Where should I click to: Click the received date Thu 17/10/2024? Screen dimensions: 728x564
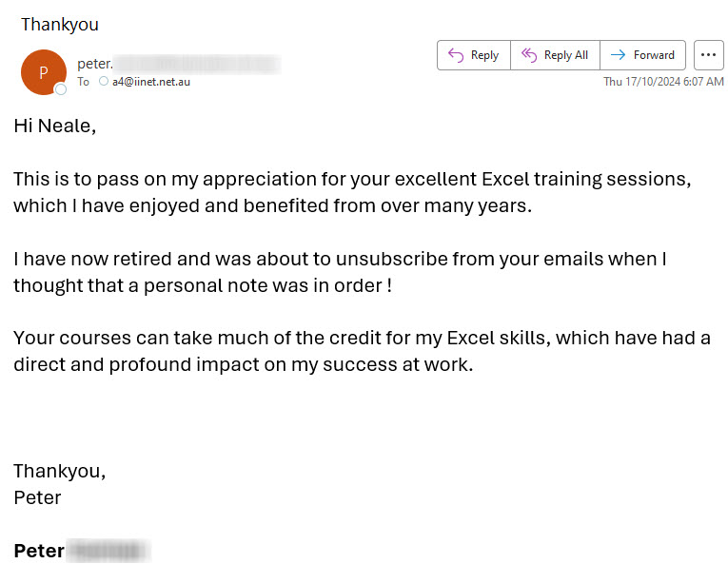[663, 82]
